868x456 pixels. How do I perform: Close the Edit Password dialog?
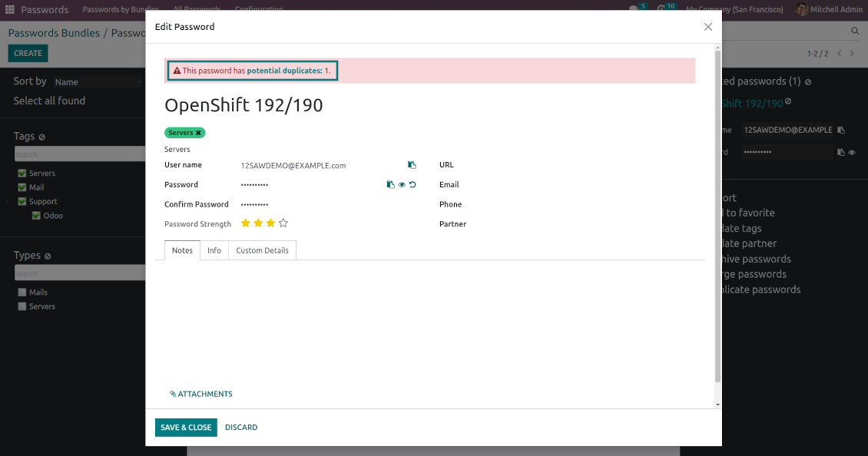(x=707, y=27)
